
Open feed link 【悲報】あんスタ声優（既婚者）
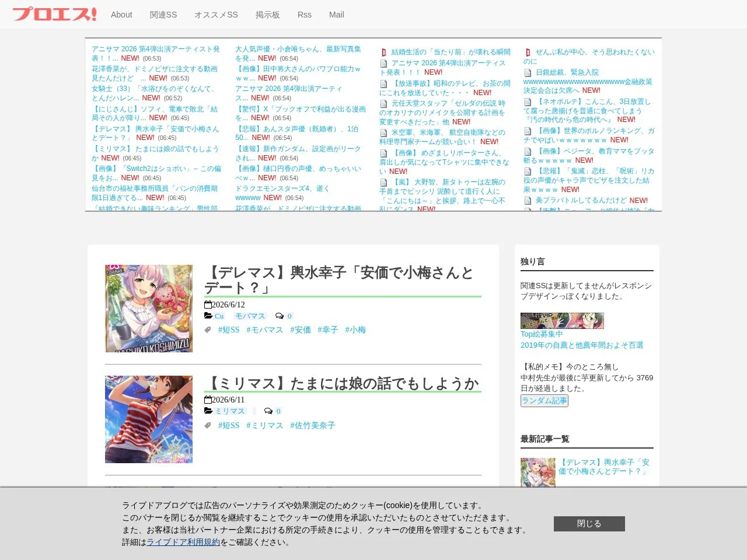pos(297,133)
